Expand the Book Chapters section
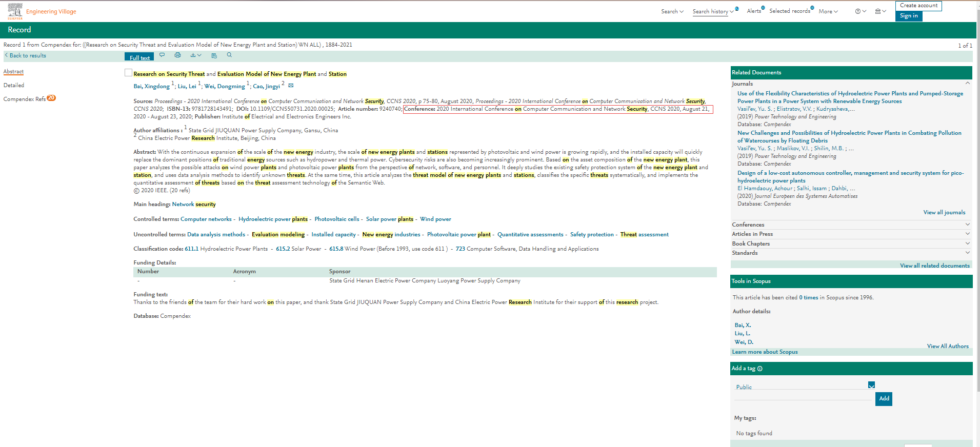This screenshot has height=447, width=980. click(967, 243)
